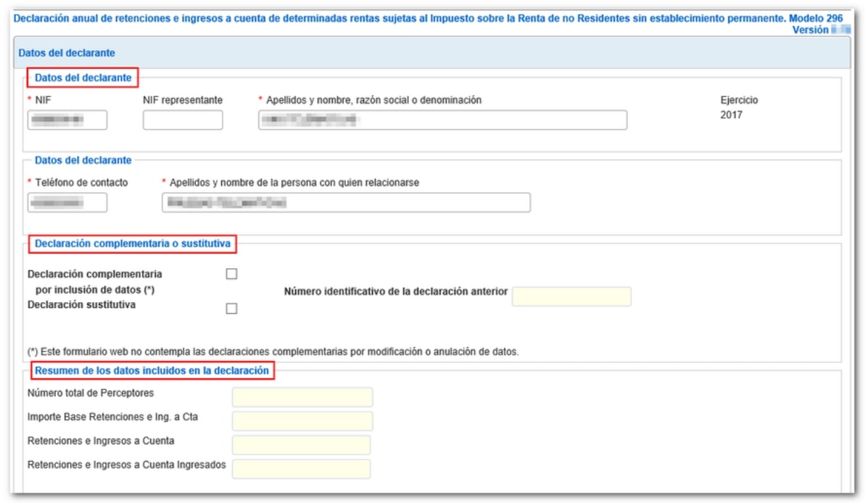Click the Importe Base Retenciones e Ing. a Cta field
The image size is (868, 503).
(302, 421)
